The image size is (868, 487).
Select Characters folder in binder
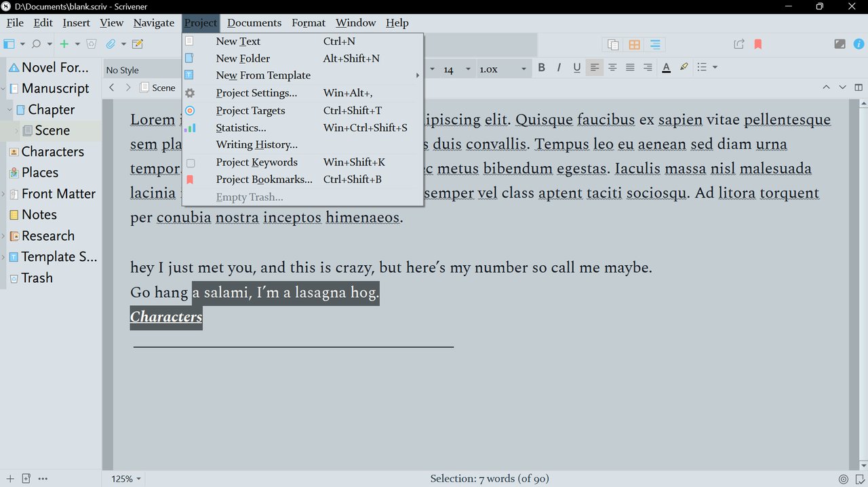52,152
